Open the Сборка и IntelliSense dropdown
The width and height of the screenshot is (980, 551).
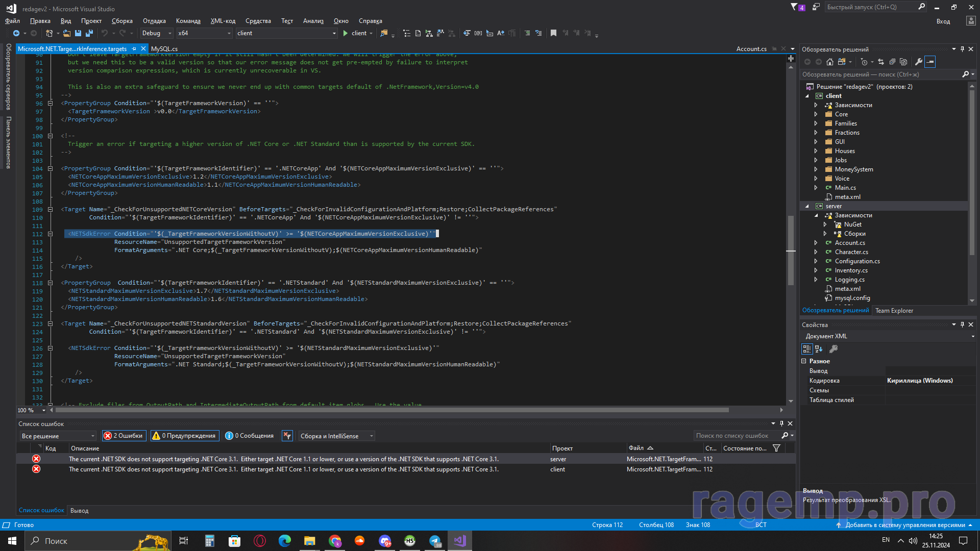point(336,436)
